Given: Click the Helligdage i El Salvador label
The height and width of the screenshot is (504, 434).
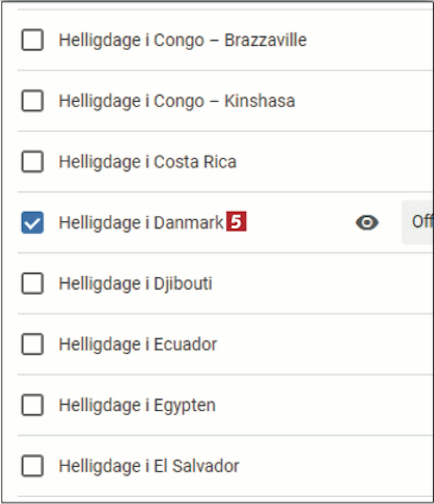Looking at the screenshot, I should [x=149, y=466].
